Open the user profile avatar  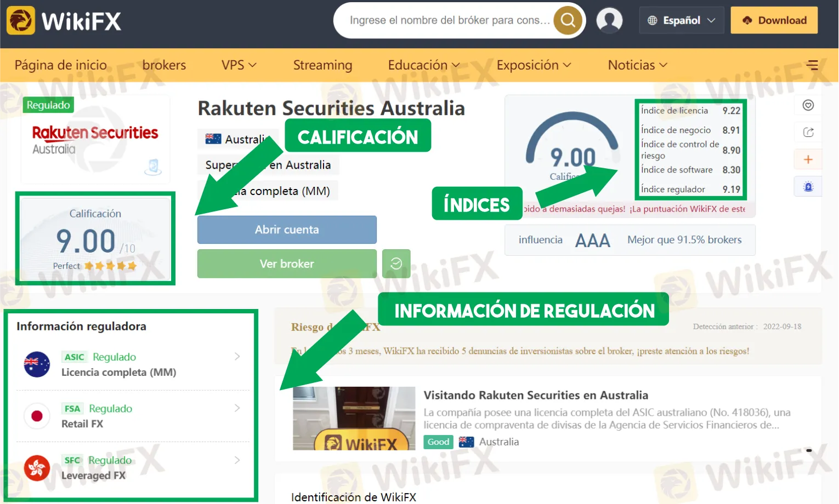(609, 20)
